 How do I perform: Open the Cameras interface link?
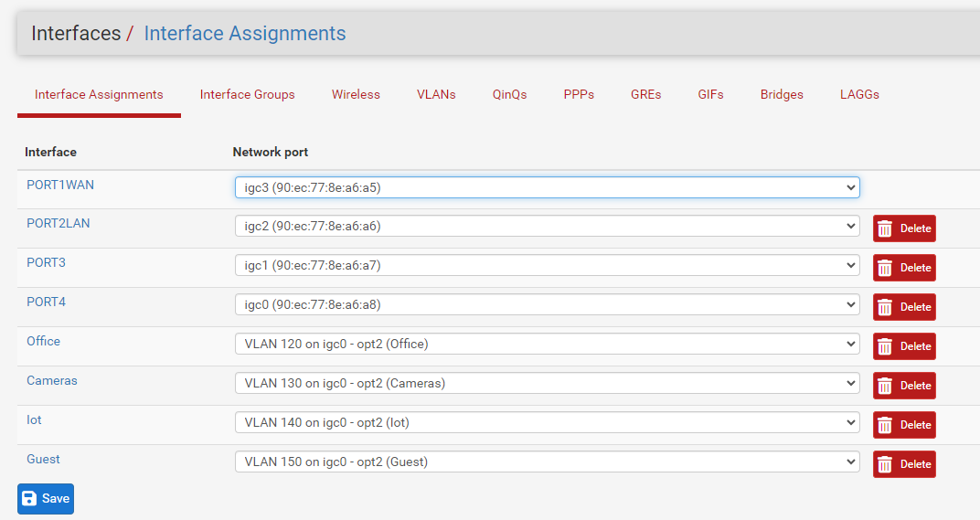52,380
